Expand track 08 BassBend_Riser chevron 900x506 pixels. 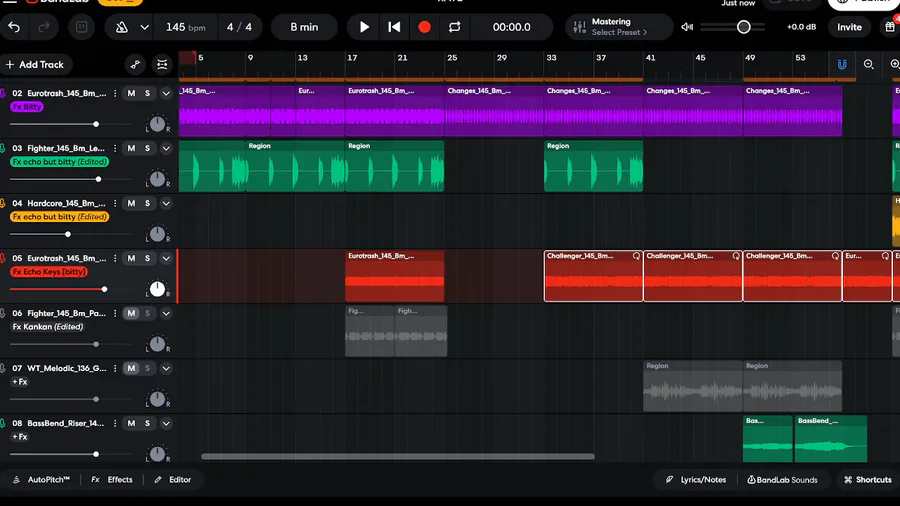(x=166, y=423)
